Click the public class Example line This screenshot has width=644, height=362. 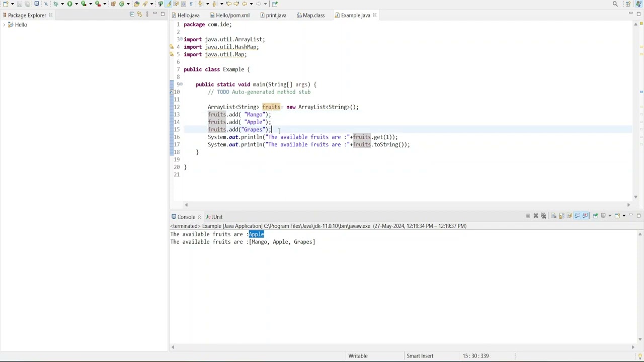(216, 69)
